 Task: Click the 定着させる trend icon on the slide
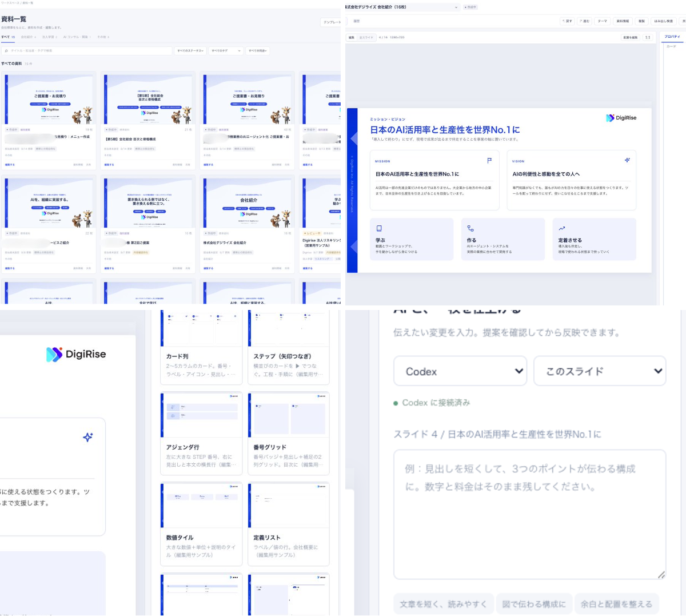[x=562, y=228]
